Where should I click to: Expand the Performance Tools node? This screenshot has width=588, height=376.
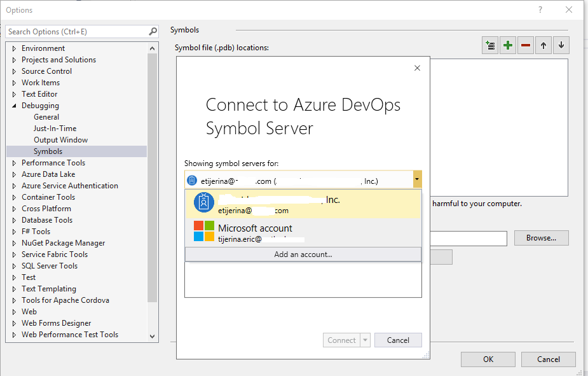(x=14, y=164)
